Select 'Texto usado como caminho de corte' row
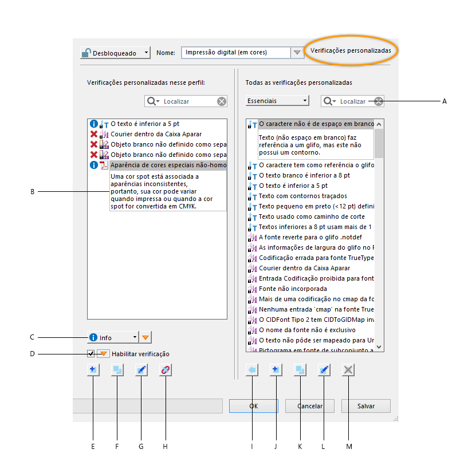The width and height of the screenshot is (476, 465). (x=310, y=216)
